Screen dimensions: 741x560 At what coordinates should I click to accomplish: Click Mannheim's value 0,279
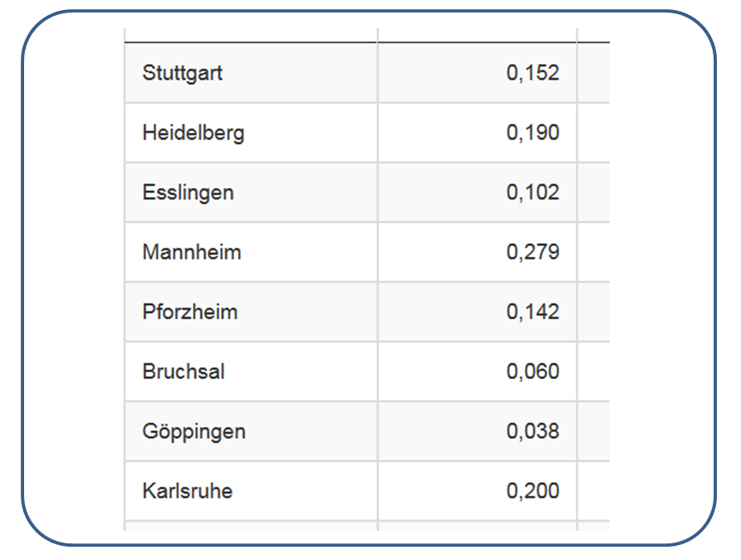pyautogui.click(x=478, y=253)
